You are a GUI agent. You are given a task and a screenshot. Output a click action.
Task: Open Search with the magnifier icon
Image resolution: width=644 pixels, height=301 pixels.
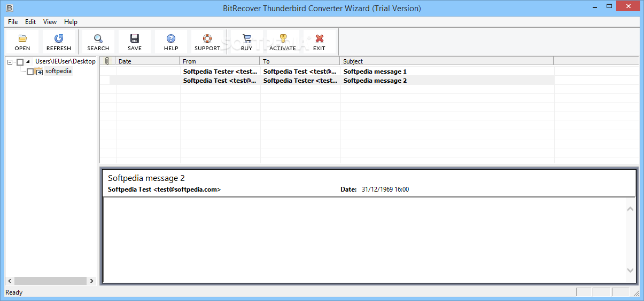coord(98,38)
